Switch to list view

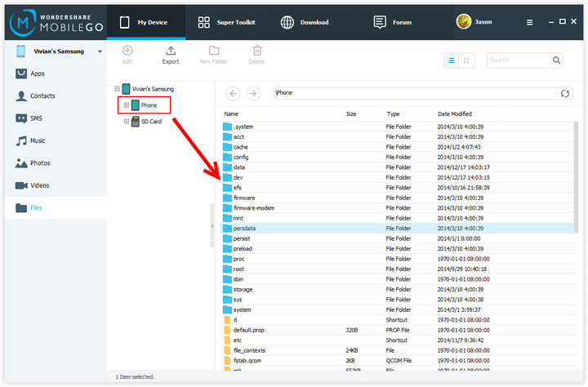pos(452,60)
